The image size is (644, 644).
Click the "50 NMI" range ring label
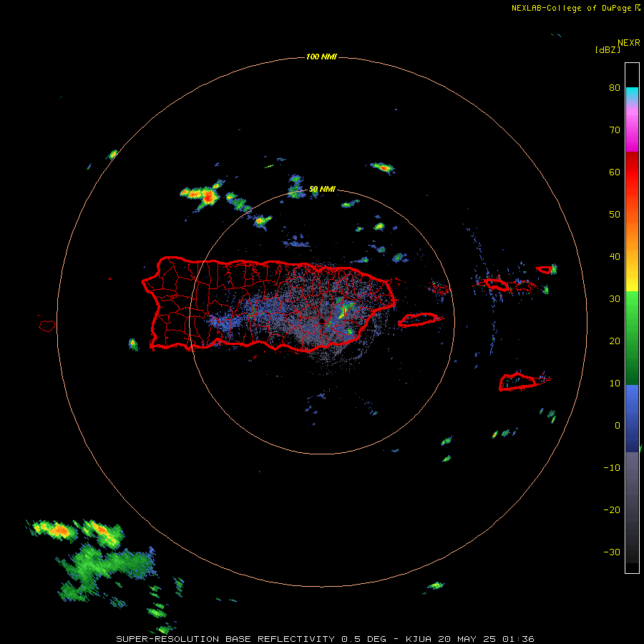point(322,190)
